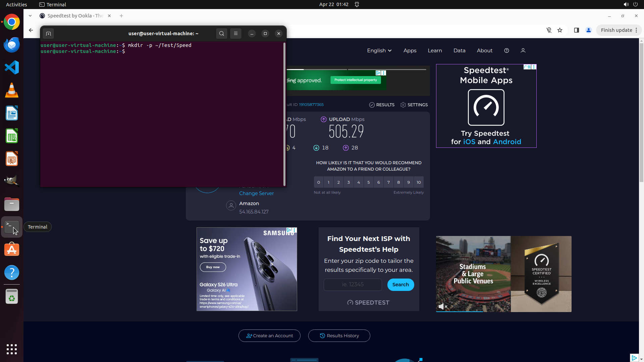Unmute the stadium video ad
The width and height of the screenshot is (644, 362).
click(x=443, y=306)
